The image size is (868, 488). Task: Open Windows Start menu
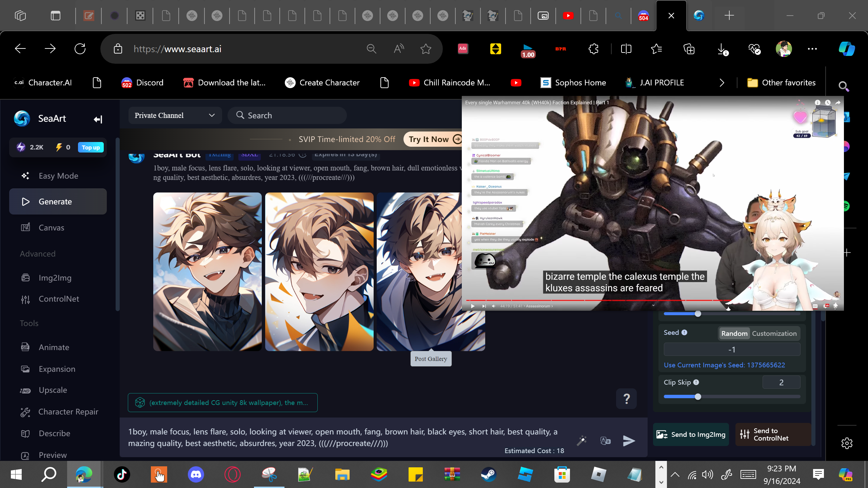click(16, 474)
